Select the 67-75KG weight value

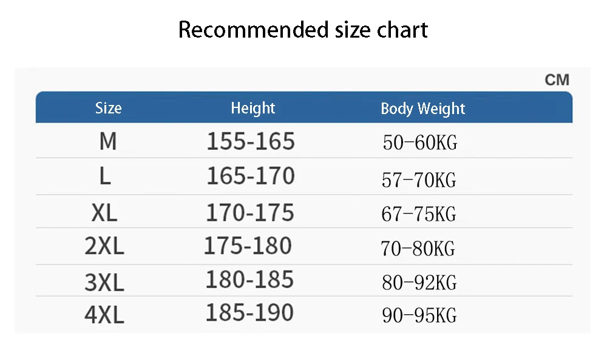[418, 215]
